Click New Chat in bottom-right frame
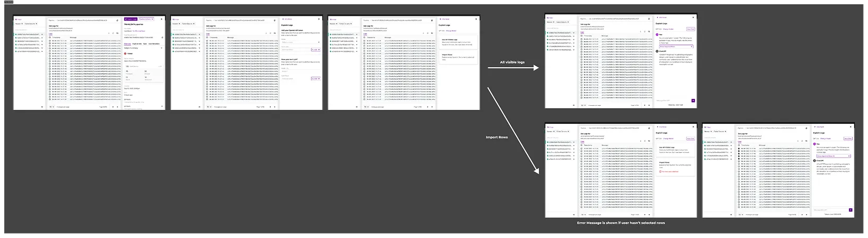Viewport: 868px width, 238px height. (x=848, y=138)
